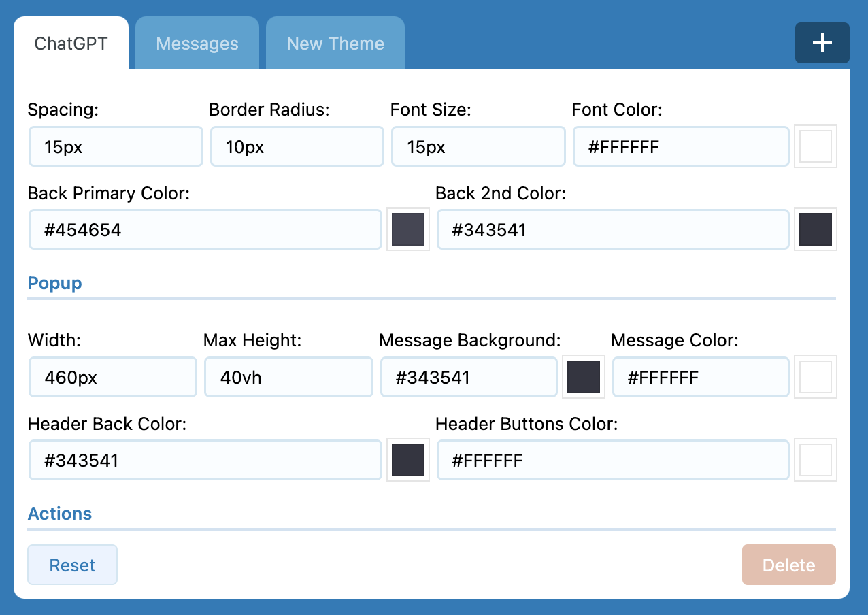Open the Back 2nd Color swatch
The height and width of the screenshot is (615, 868).
coord(815,229)
